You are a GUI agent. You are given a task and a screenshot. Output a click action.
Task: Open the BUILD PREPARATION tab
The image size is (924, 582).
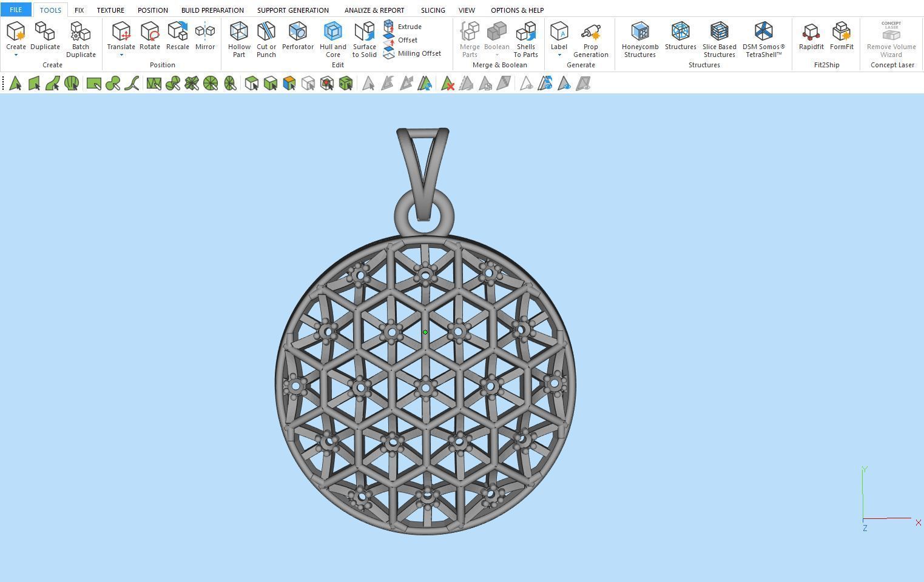(x=212, y=10)
